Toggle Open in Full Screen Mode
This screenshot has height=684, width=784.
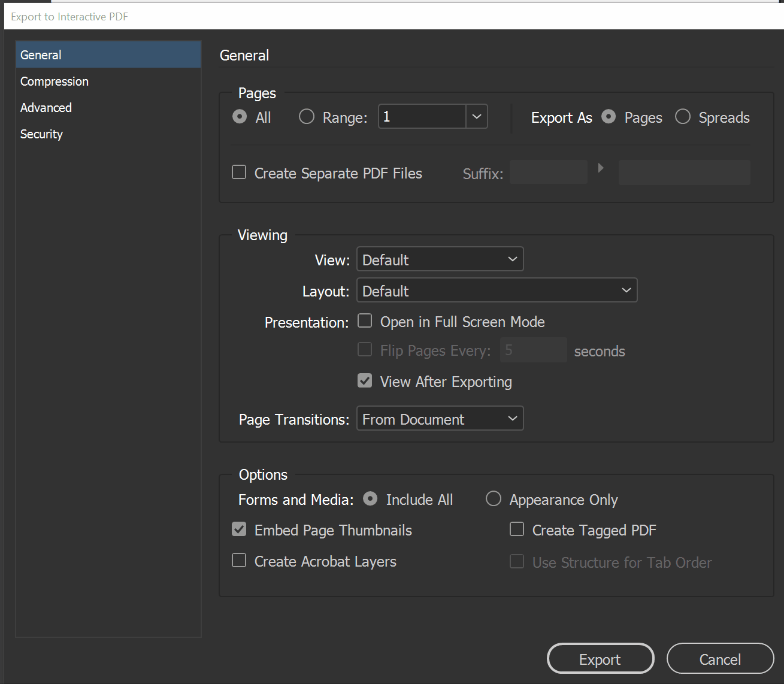pos(365,321)
